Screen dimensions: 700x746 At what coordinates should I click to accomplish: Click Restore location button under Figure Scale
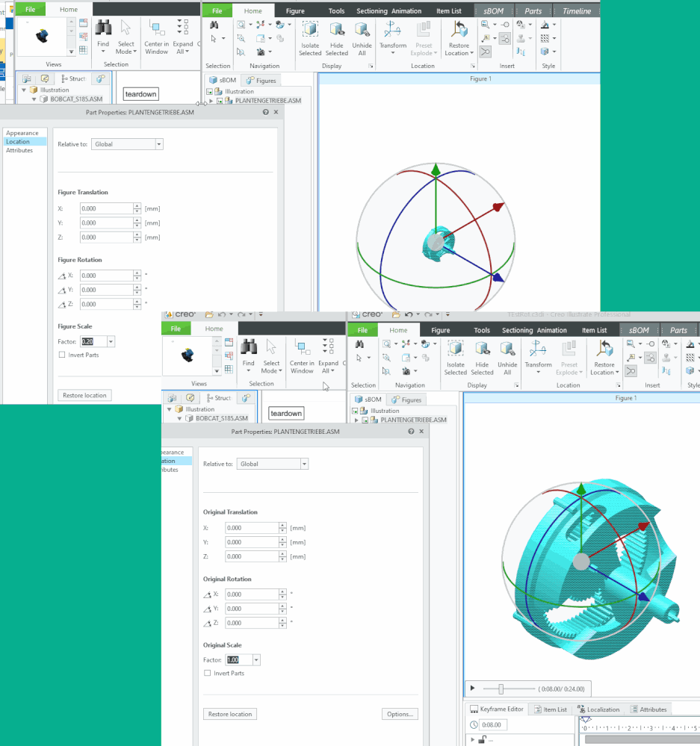coord(84,395)
